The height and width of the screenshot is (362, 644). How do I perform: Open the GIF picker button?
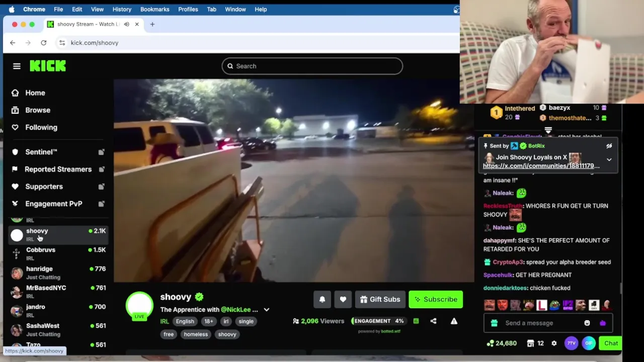click(x=589, y=343)
